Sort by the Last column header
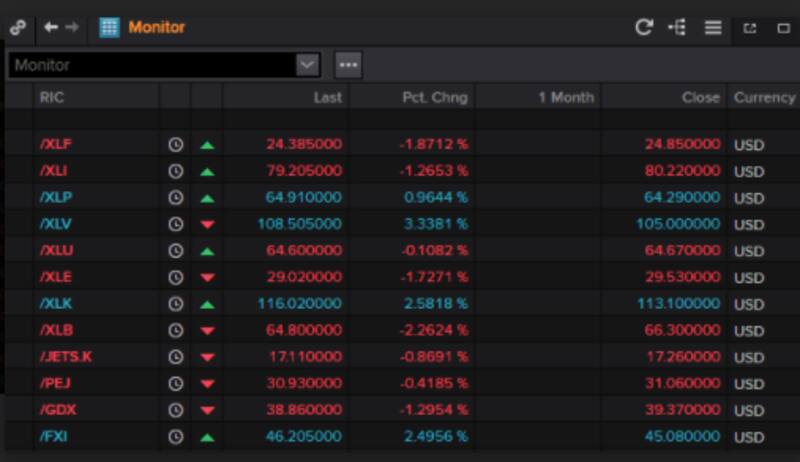800x462 pixels. tap(327, 97)
